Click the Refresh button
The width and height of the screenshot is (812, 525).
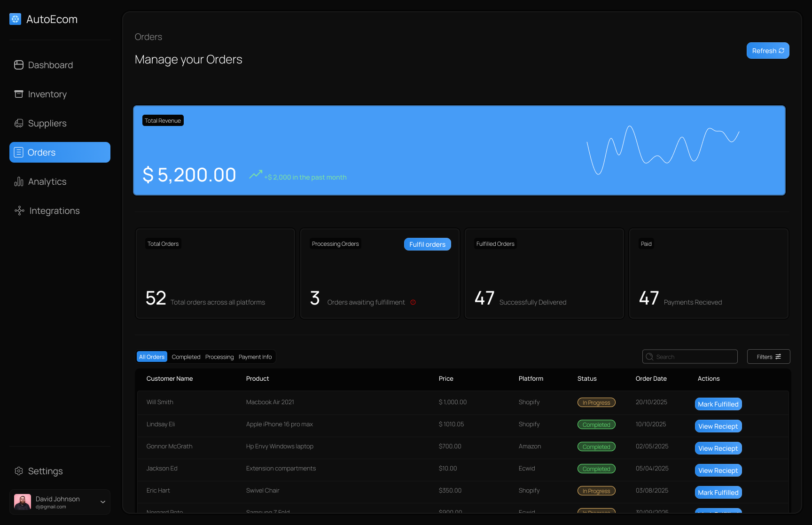(768, 51)
